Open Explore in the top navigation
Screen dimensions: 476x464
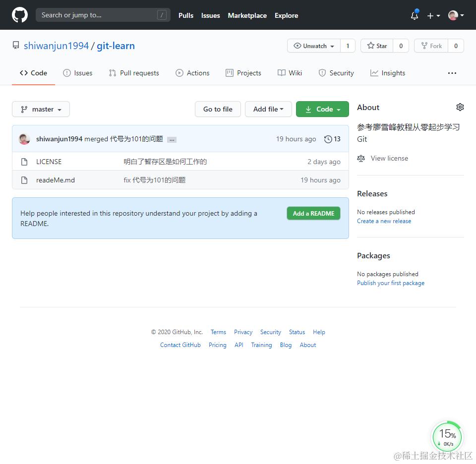[x=286, y=15]
